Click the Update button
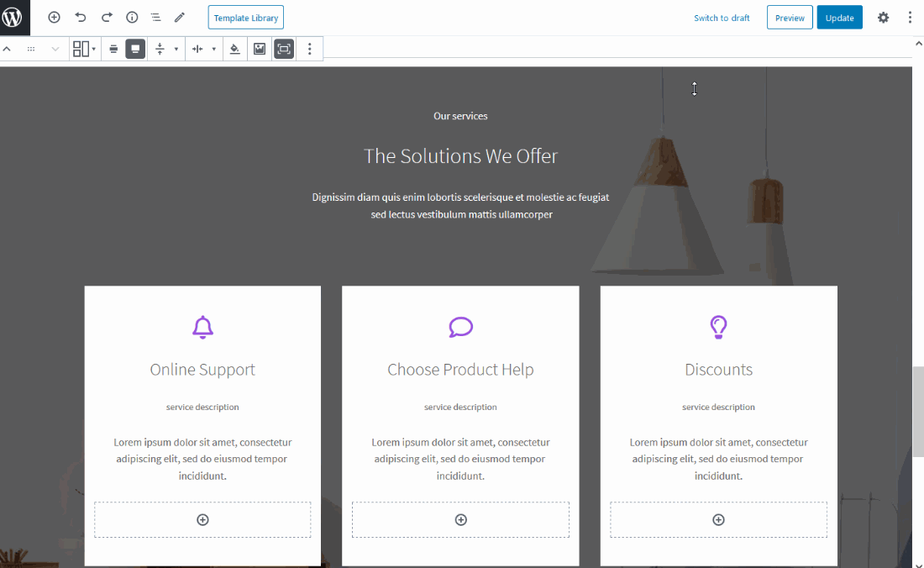 (x=839, y=18)
